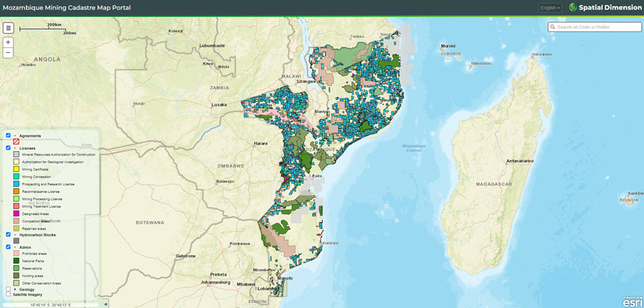Click the Licenses group label
The width and height of the screenshot is (644, 308).
tap(27, 148)
